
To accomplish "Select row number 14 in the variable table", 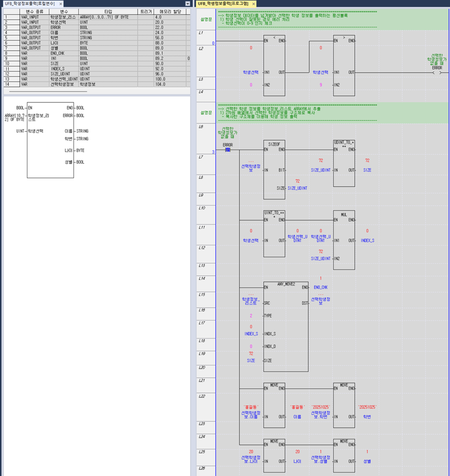I will pos(11,84).
